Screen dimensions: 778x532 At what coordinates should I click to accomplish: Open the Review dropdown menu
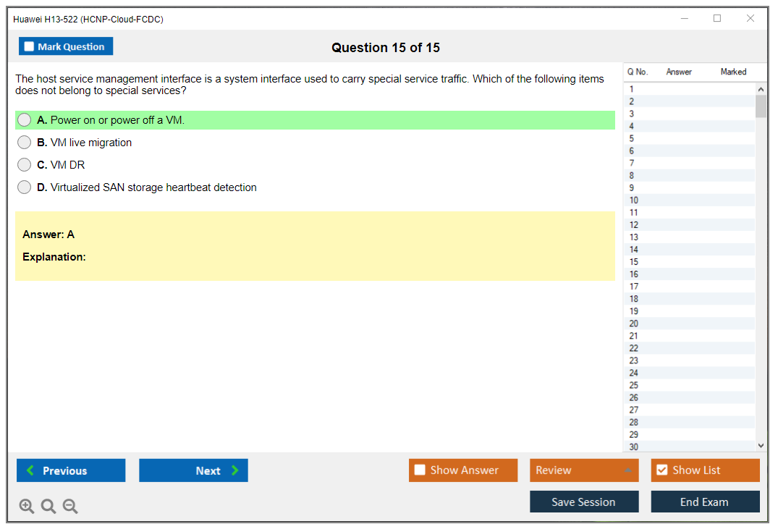[x=584, y=470]
